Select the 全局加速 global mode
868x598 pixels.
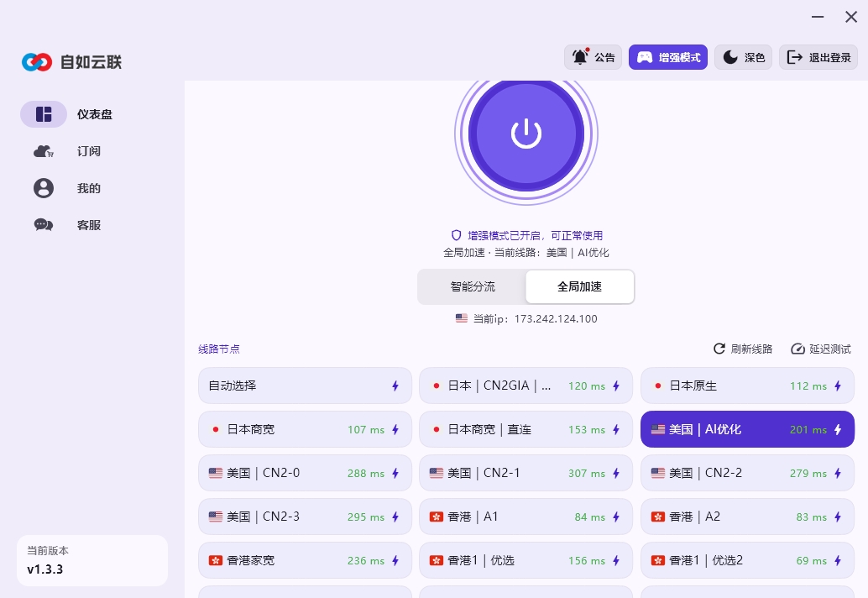point(579,286)
